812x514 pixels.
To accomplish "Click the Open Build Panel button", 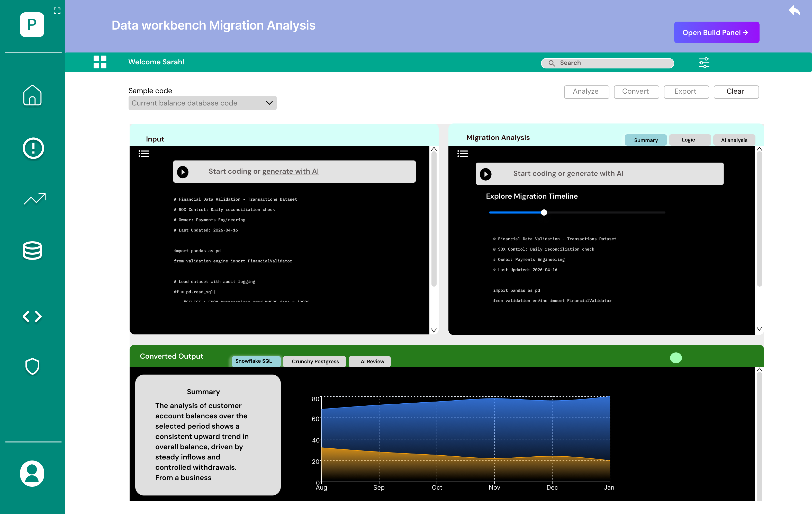I will pyautogui.click(x=717, y=32).
